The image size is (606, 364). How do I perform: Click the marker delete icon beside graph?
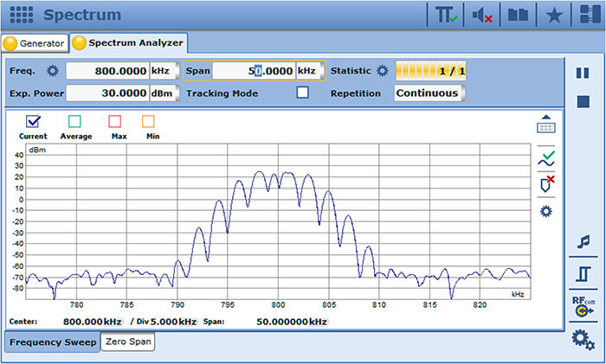(546, 184)
